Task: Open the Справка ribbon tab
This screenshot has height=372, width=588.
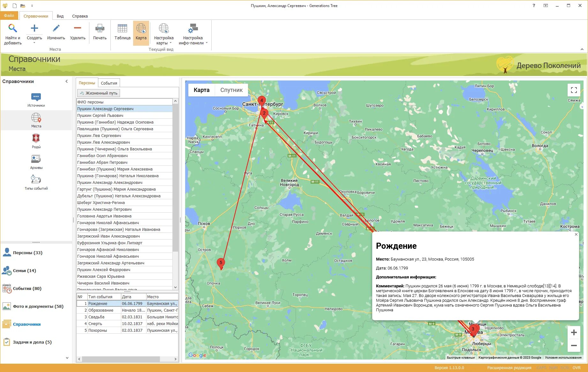Action: pos(80,16)
